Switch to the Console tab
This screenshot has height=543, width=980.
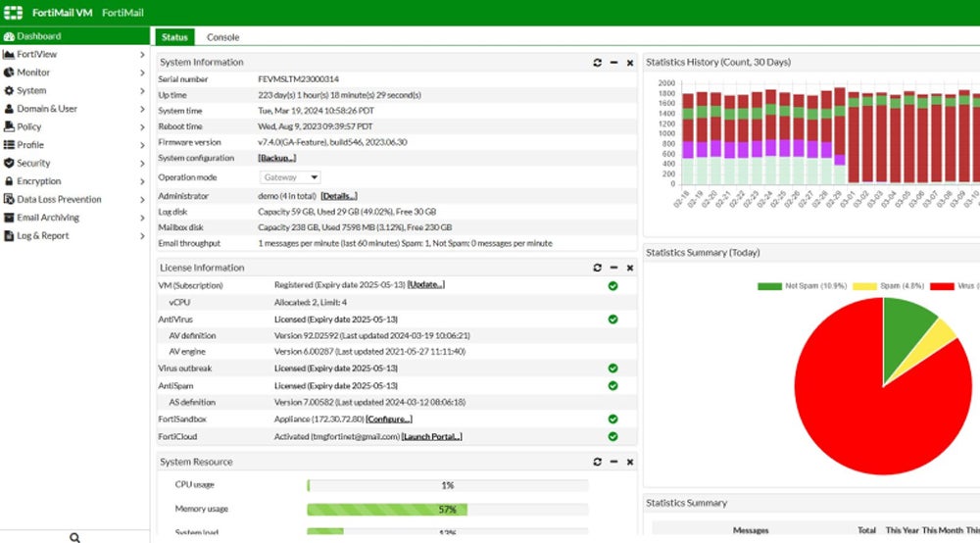(223, 37)
